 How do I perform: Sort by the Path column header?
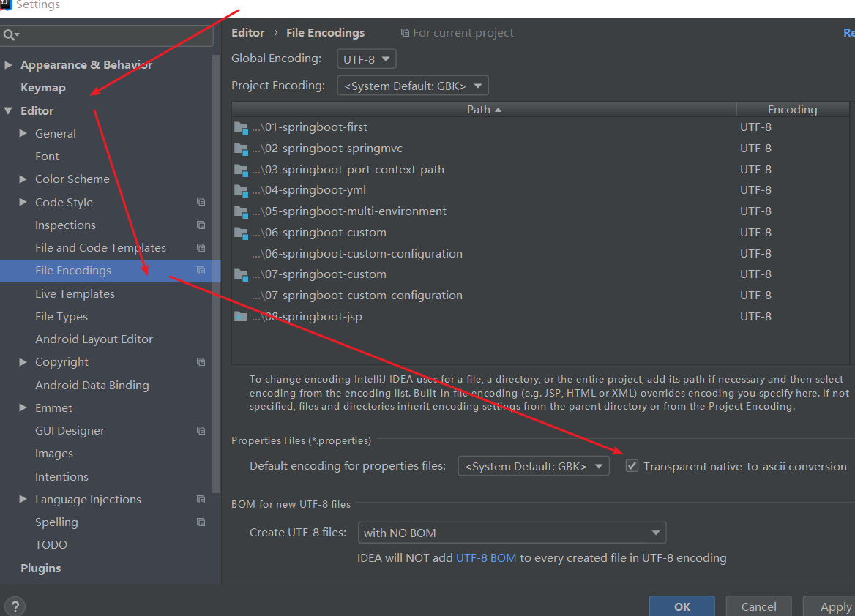point(484,110)
